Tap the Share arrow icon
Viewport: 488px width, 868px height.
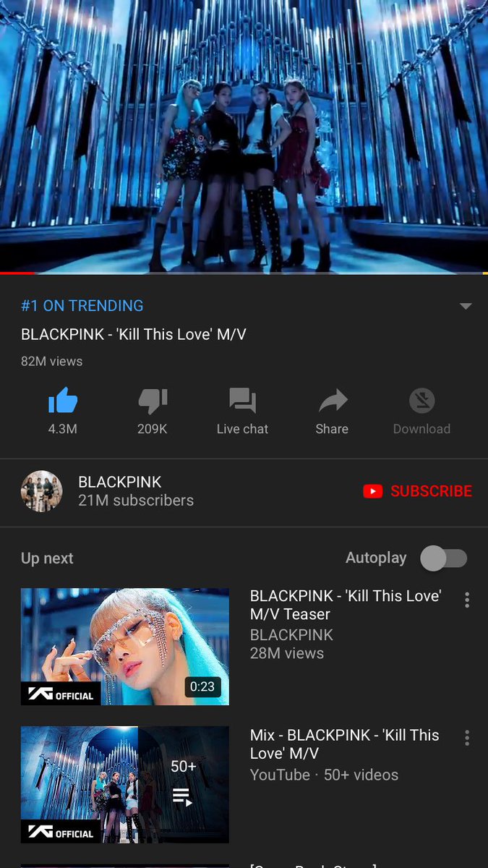[x=332, y=401]
